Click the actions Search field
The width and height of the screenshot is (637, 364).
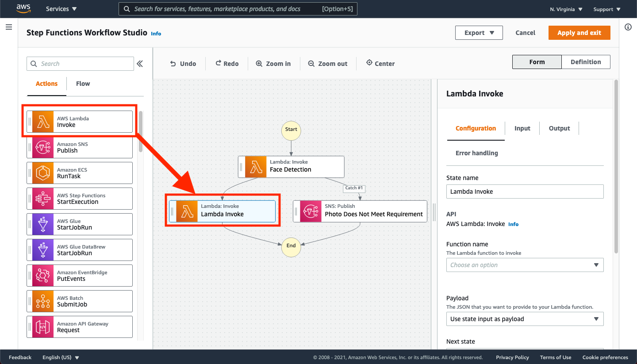coord(80,64)
